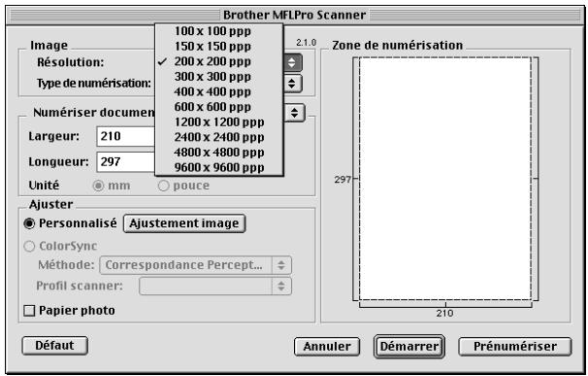
Task: Click the Brother MFLPro Scanner title bar
Action: click(294, 15)
